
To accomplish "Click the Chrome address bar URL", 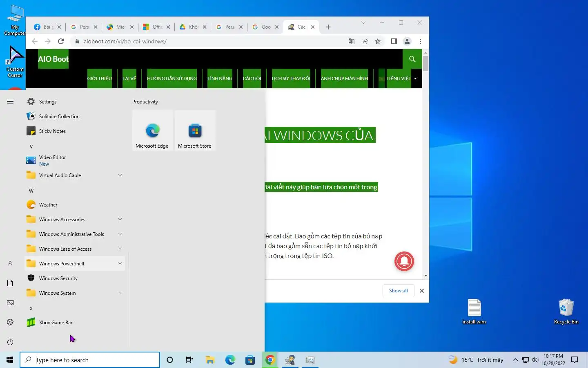I will (x=125, y=41).
